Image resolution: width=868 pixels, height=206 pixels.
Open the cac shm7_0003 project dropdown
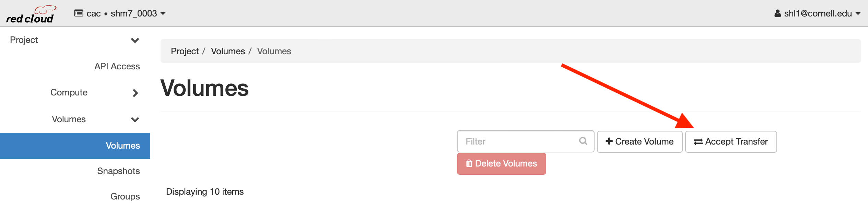[120, 13]
